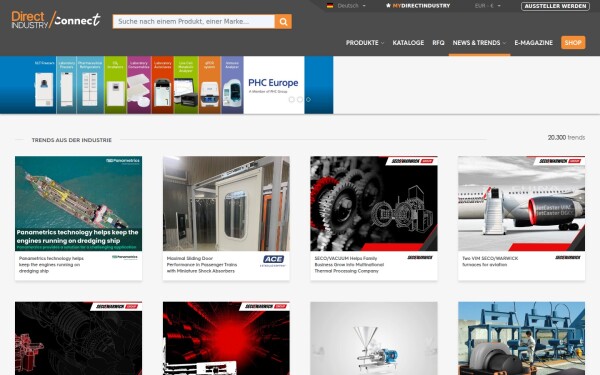Click the 20.300 trends count text

(566, 137)
